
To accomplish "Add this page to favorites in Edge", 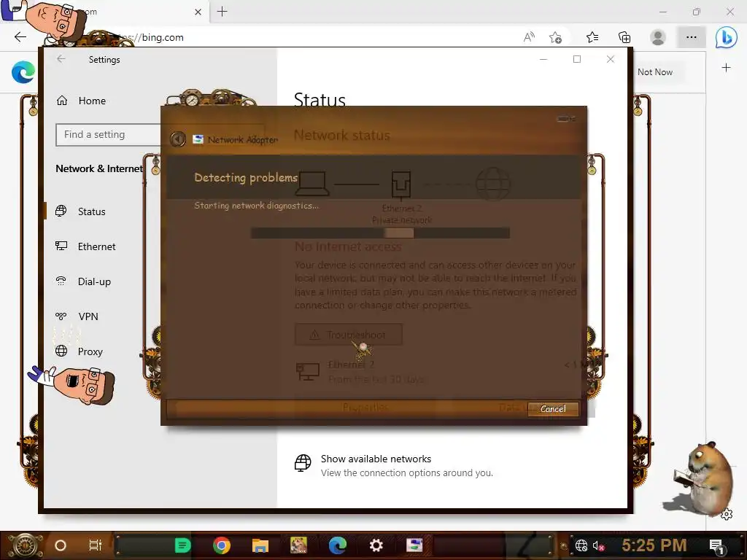I will (555, 37).
